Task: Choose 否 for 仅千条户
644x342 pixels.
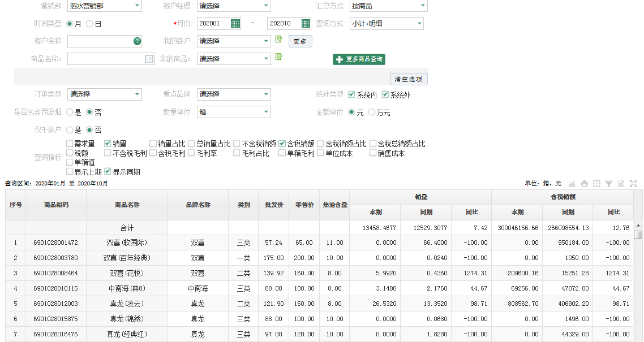Action: click(x=89, y=130)
